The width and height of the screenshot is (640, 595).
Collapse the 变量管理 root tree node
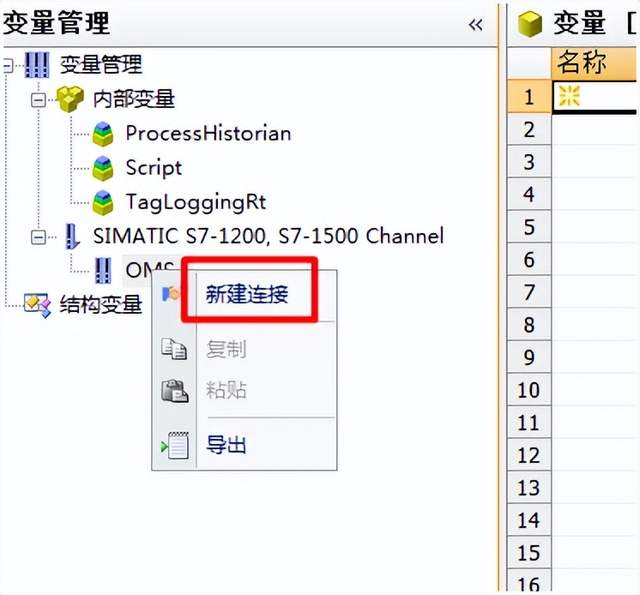point(7,65)
